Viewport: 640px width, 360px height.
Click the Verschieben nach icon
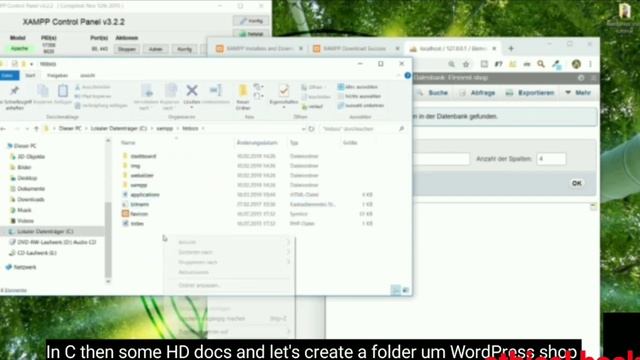pos(147,90)
